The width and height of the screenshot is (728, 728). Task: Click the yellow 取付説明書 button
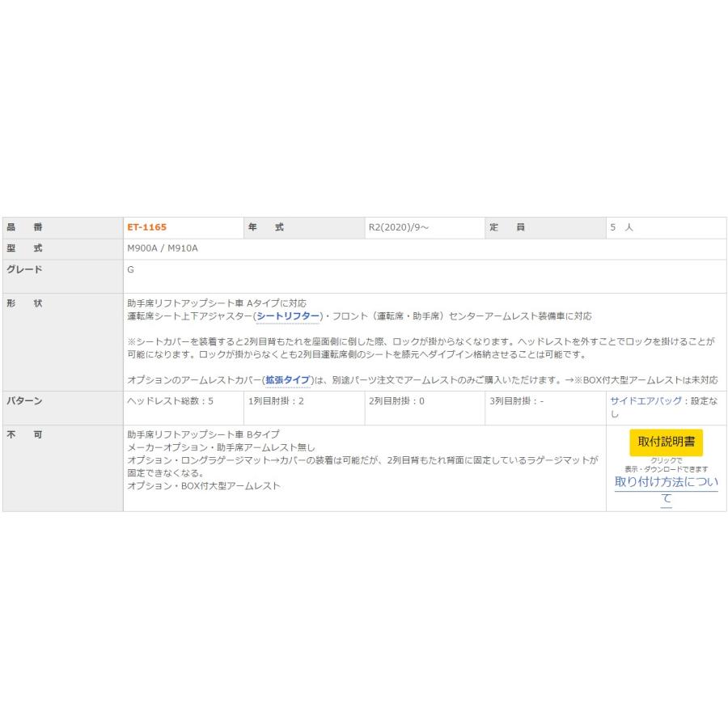[666, 442]
